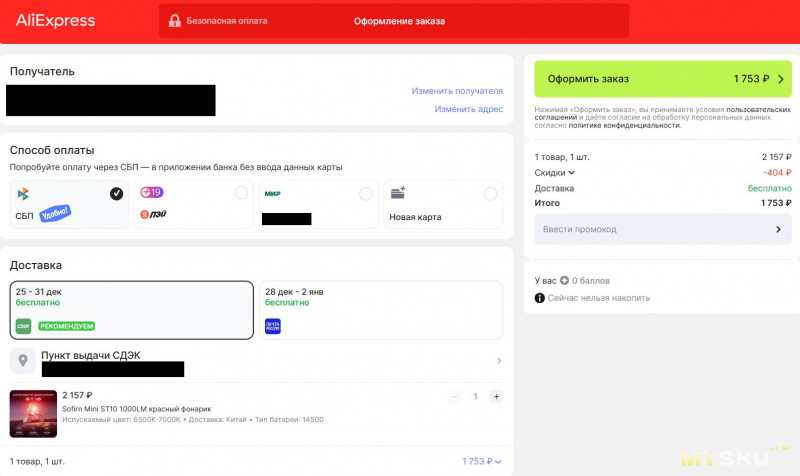Click the new card icon
The height and width of the screenshot is (476, 800).
point(398,193)
